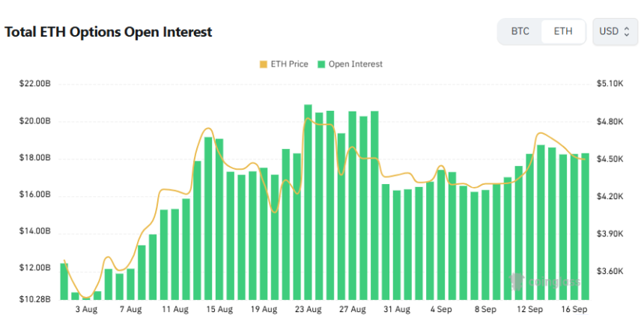Image resolution: width=644 pixels, height=315 pixels.
Task: Select the 11 Aug date label
Action: (175, 309)
